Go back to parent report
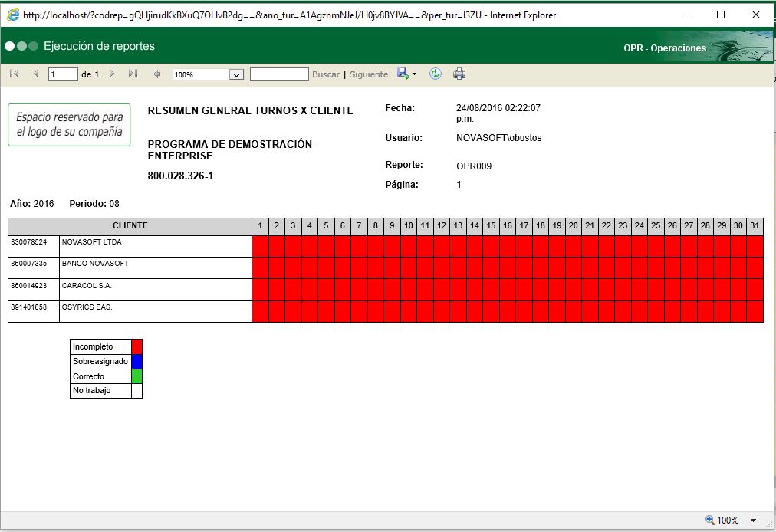Image resolution: width=776 pixels, height=532 pixels. [x=157, y=74]
